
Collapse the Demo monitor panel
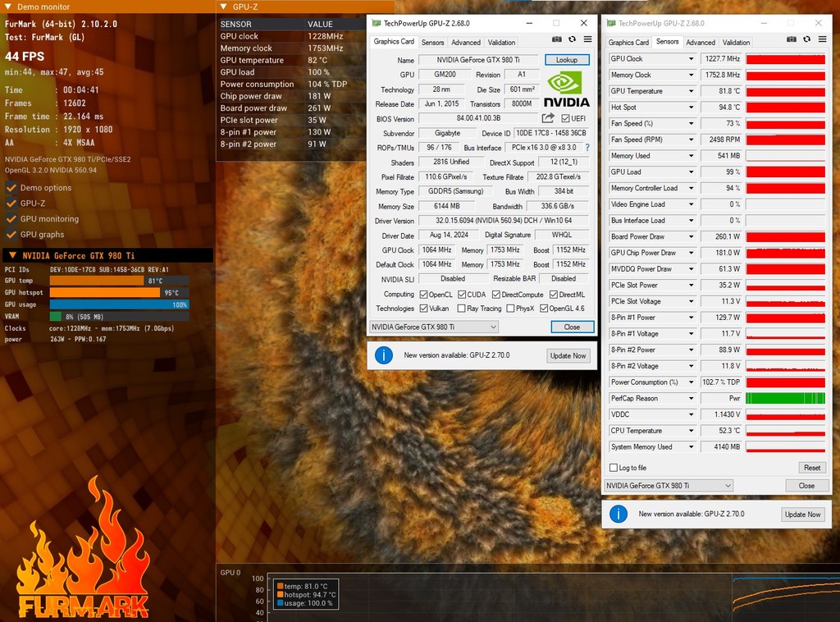point(7,7)
